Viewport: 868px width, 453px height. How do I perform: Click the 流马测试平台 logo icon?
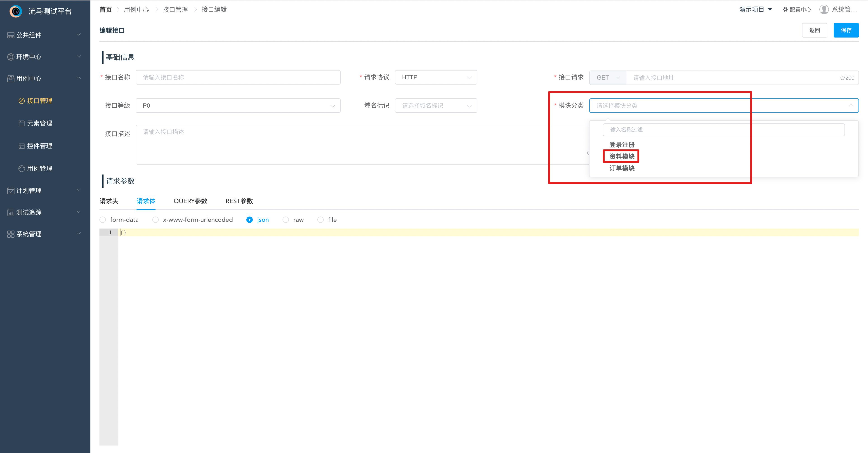click(x=16, y=12)
